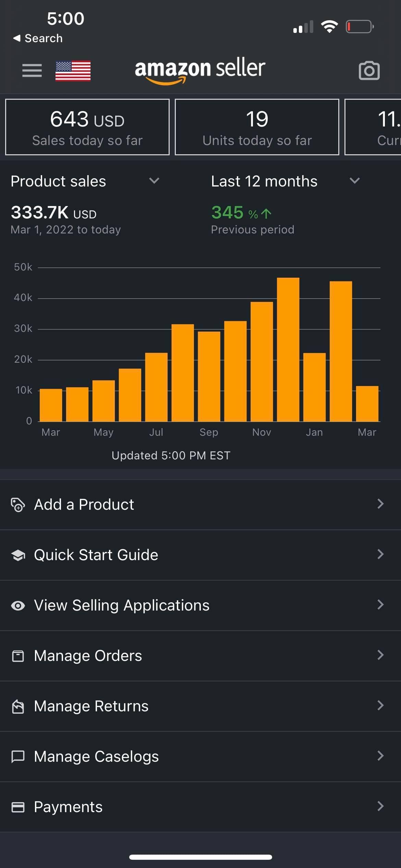Tap the iOS home indicator bar
Image resolution: width=401 pixels, height=868 pixels.
[x=200, y=857]
